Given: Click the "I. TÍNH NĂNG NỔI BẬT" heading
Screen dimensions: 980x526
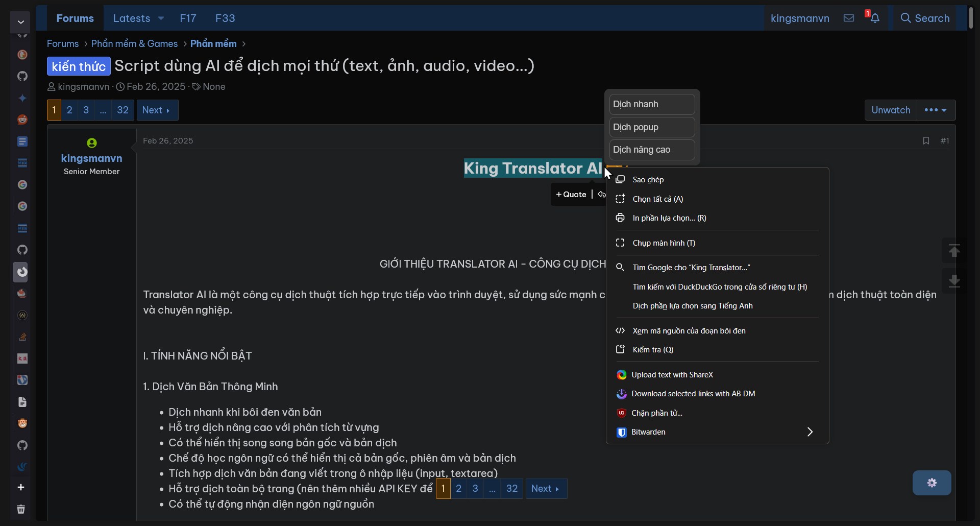Looking at the screenshot, I should 198,356.
